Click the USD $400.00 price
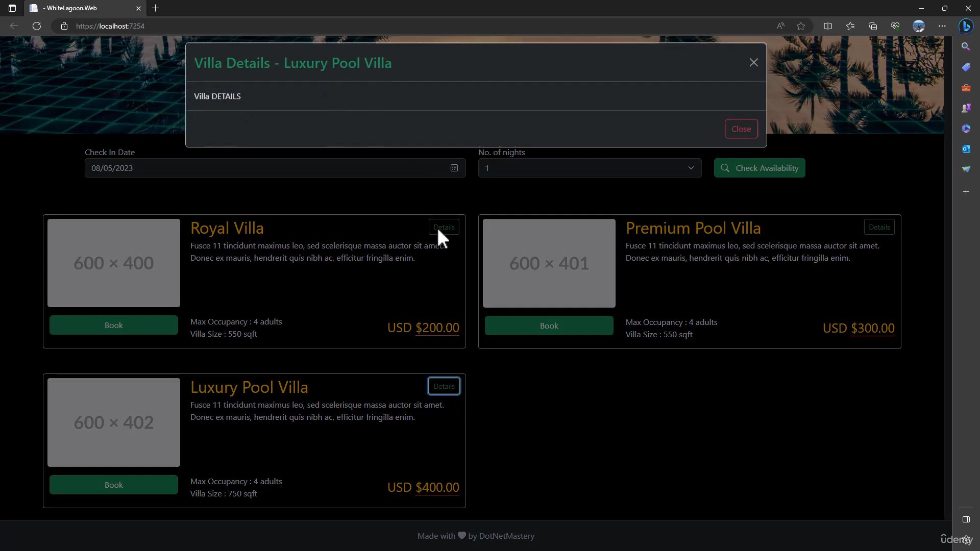Image resolution: width=980 pixels, height=551 pixels. [x=423, y=487]
